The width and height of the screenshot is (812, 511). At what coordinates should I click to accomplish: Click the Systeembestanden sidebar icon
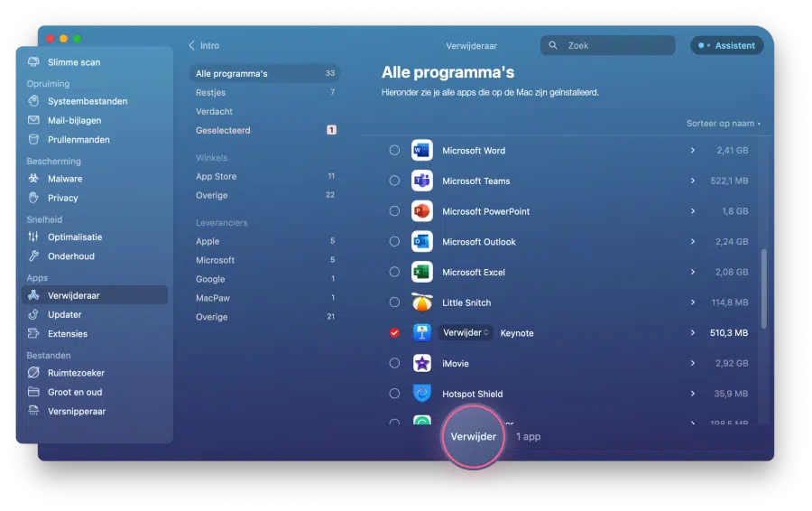pyautogui.click(x=33, y=101)
